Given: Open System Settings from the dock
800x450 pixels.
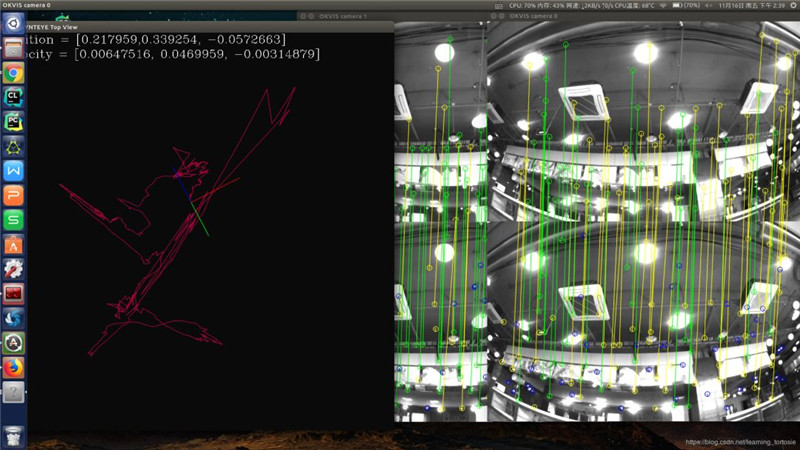Looking at the screenshot, I should 14,268.
